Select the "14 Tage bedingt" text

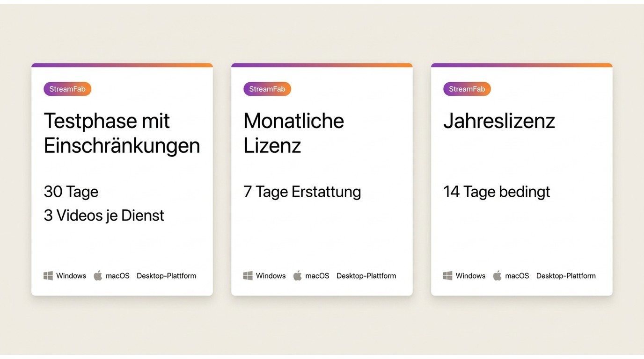497,192
